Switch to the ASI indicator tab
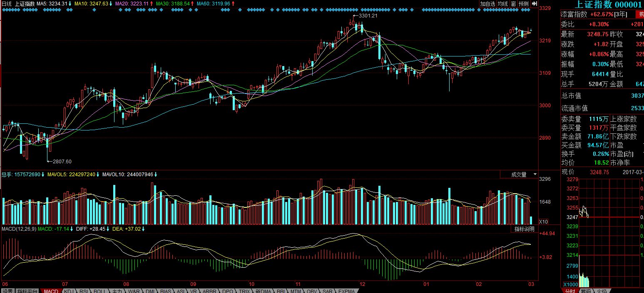This screenshot has width=644, height=293. (x=181, y=291)
